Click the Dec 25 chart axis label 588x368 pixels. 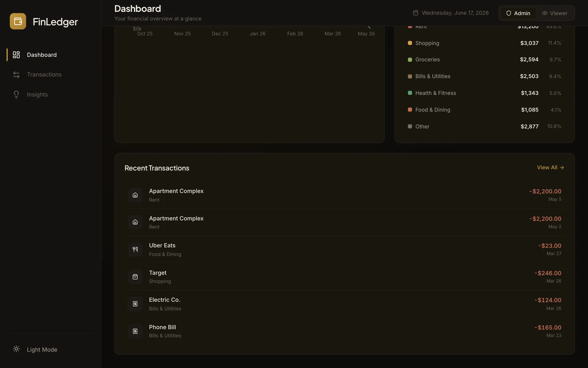pyautogui.click(x=220, y=33)
